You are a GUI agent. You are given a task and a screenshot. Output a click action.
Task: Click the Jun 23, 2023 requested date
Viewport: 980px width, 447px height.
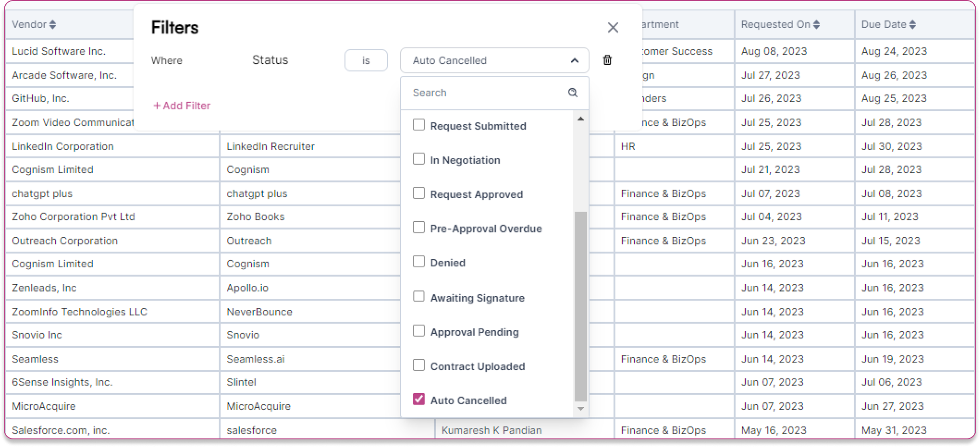773,241
